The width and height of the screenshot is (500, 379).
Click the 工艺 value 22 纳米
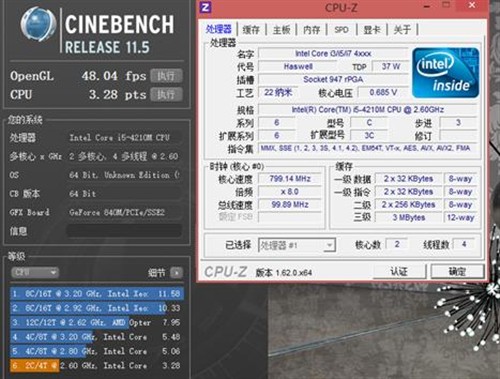[278, 92]
